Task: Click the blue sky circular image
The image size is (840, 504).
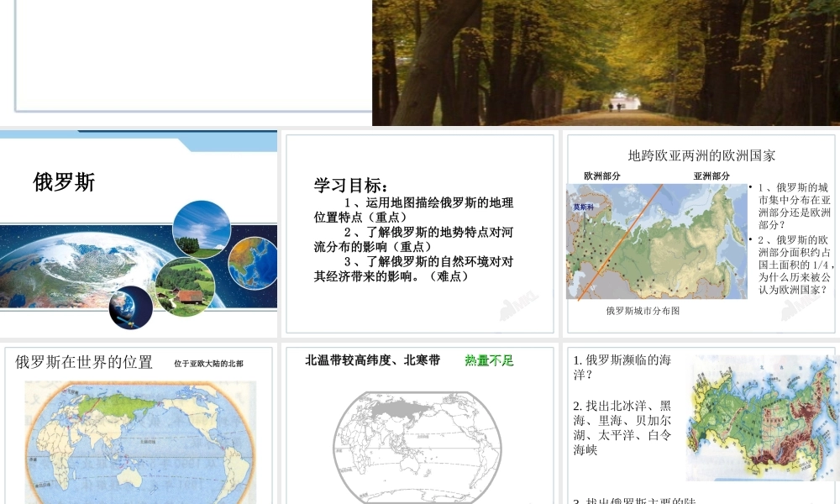Action: pyautogui.click(x=202, y=228)
